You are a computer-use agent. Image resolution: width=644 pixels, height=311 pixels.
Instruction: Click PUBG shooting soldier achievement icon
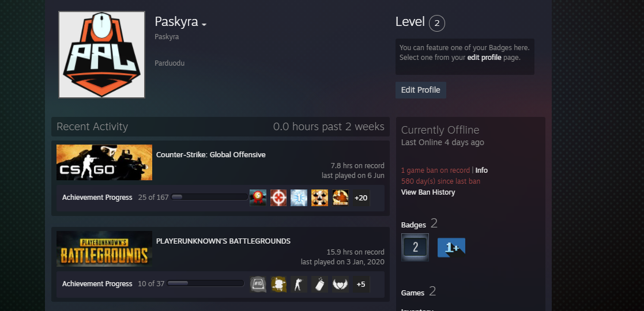tap(299, 284)
